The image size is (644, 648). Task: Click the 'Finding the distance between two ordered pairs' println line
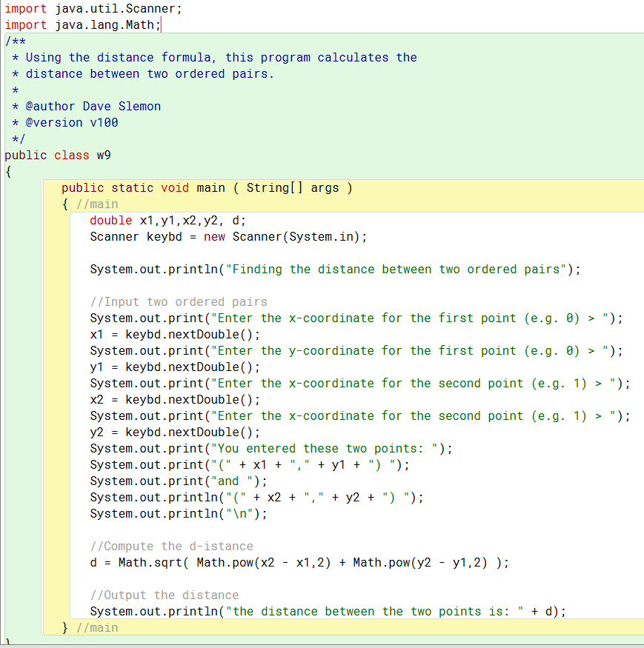coord(336,270)
